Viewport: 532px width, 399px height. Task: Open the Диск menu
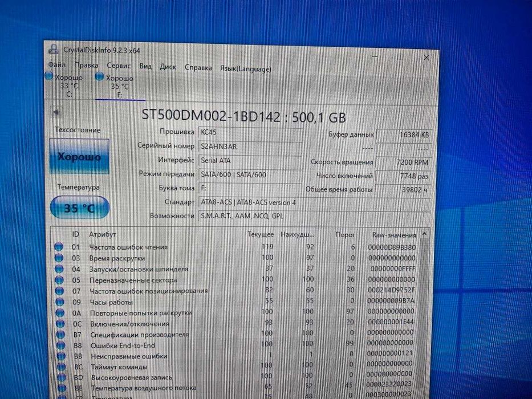tap(168, 67)
